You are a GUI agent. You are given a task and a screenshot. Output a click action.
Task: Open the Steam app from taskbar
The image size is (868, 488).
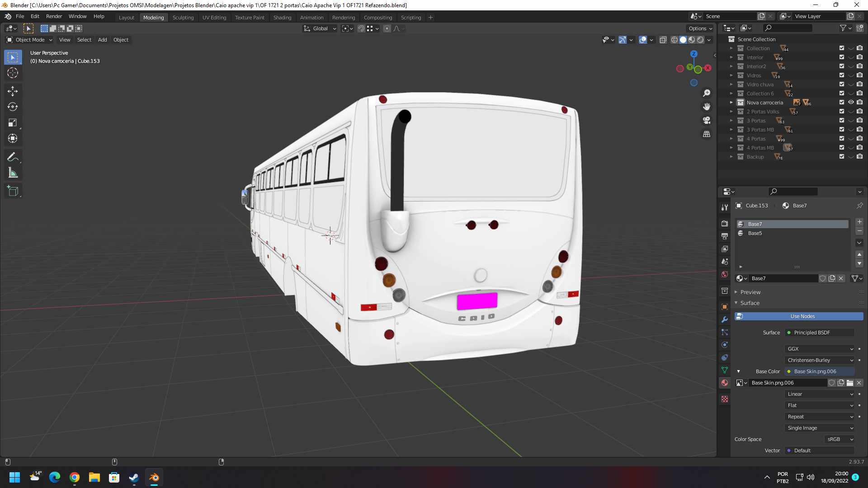[x=134, y=478]
